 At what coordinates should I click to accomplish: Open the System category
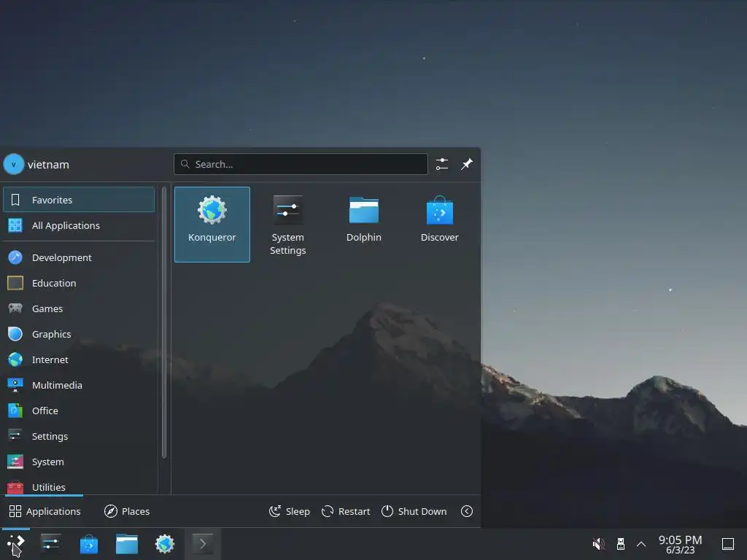tap(79, 462)
